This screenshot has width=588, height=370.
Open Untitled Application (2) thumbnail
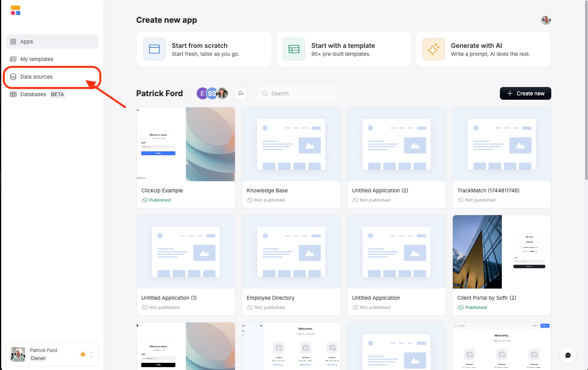point(397,144)
